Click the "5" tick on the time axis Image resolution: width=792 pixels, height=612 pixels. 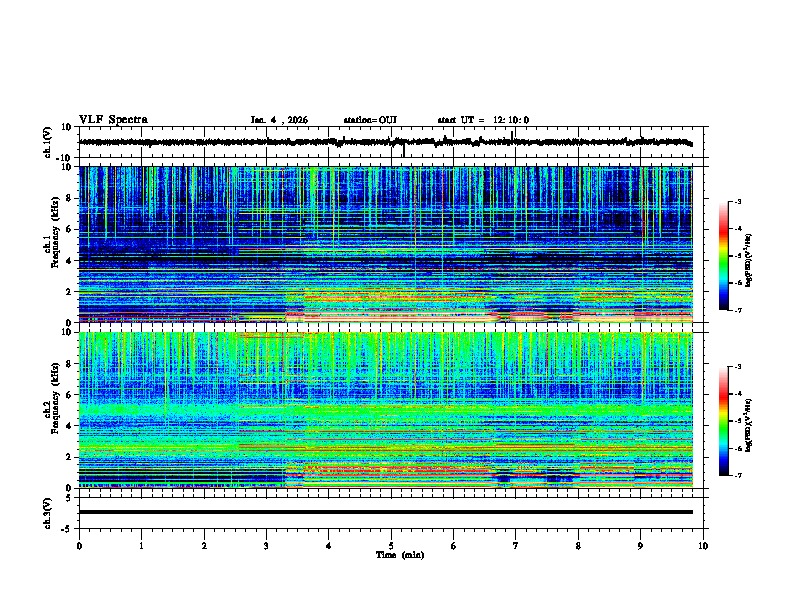[x=391, y=546]
